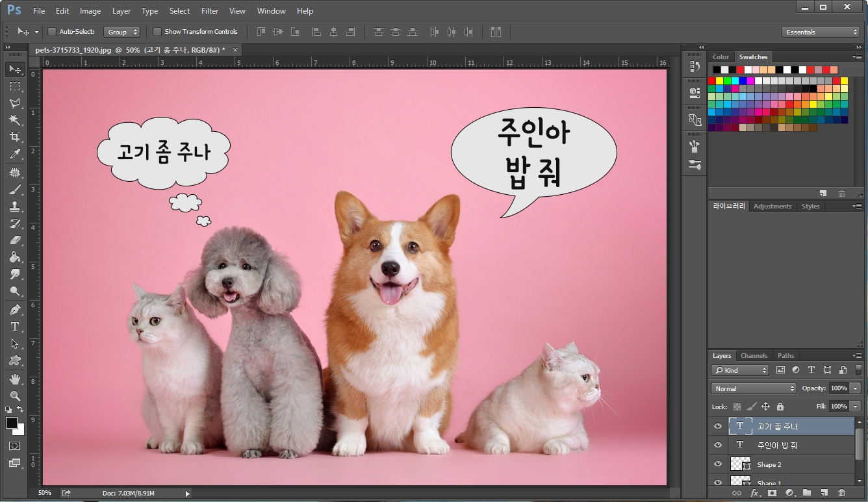Open the Add layer style fx menu

coord(754,493)
